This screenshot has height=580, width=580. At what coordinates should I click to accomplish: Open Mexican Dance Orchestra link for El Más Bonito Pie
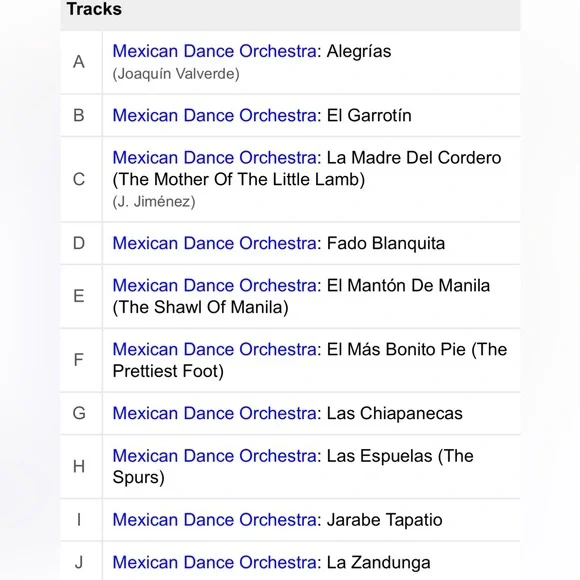[x=214, y=350]
